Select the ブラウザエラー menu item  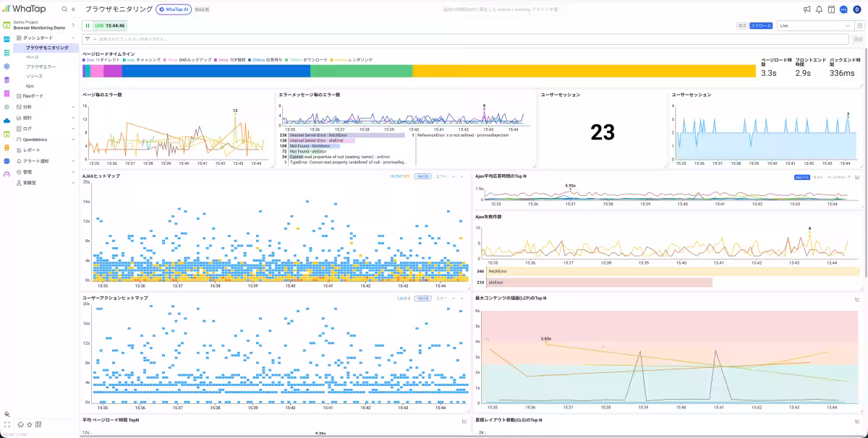pyautogui.click(x=41, y=66)
